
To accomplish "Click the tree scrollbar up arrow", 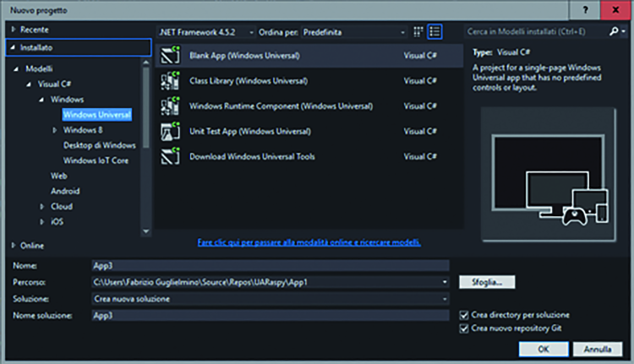I will click(x=146, y=62).
